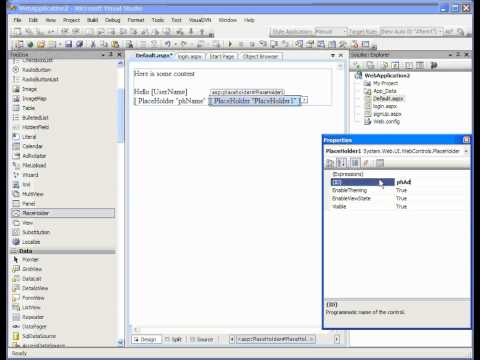
Task: Click the Toolbox scroll down arrow
Action: (120, 342)
